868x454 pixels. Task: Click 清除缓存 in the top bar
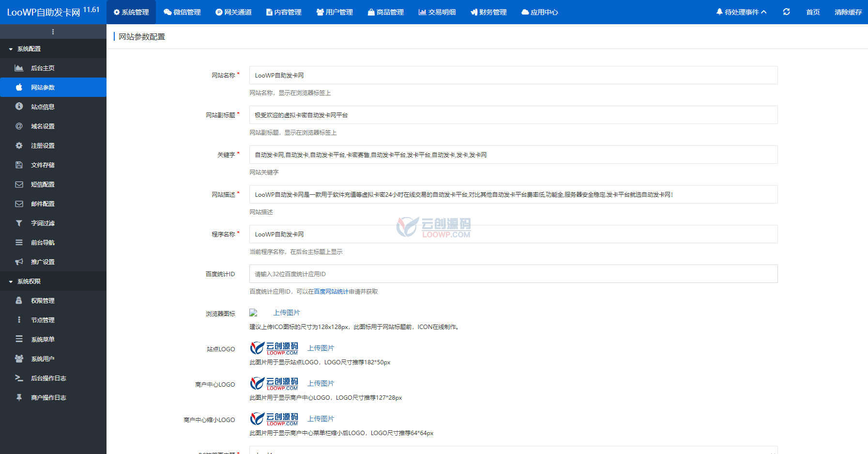click(x=848, y=12)
